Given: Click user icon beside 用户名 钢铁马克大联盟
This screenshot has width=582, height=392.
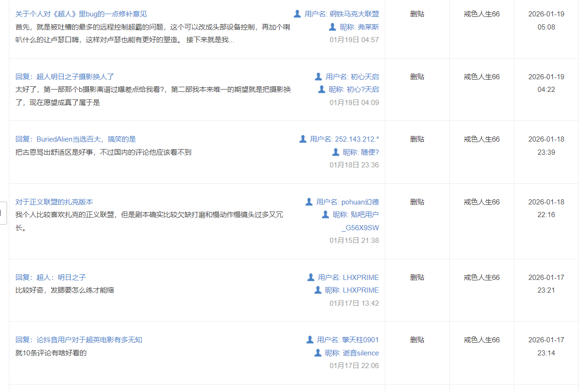Looking at the screenshot, I should pyautogui.click(x=297, y=14).
